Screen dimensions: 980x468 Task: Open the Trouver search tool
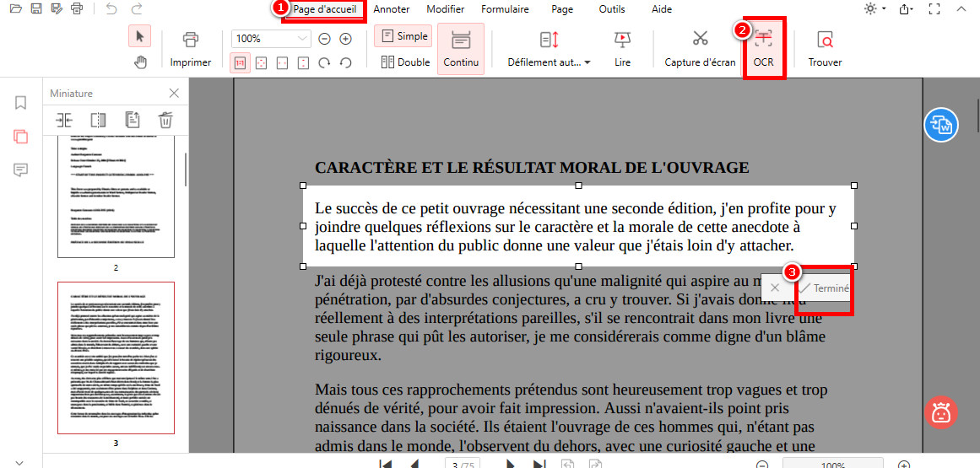point(825,50)
